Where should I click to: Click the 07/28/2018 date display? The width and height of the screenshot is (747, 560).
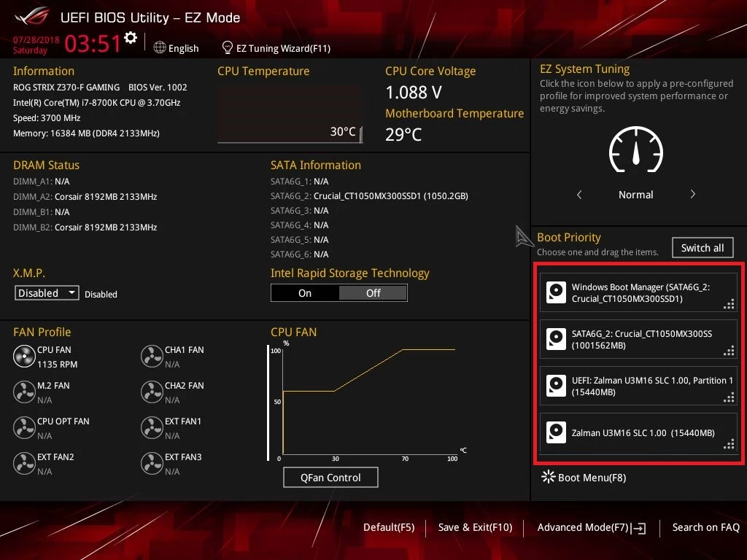(x=36, y=40)
